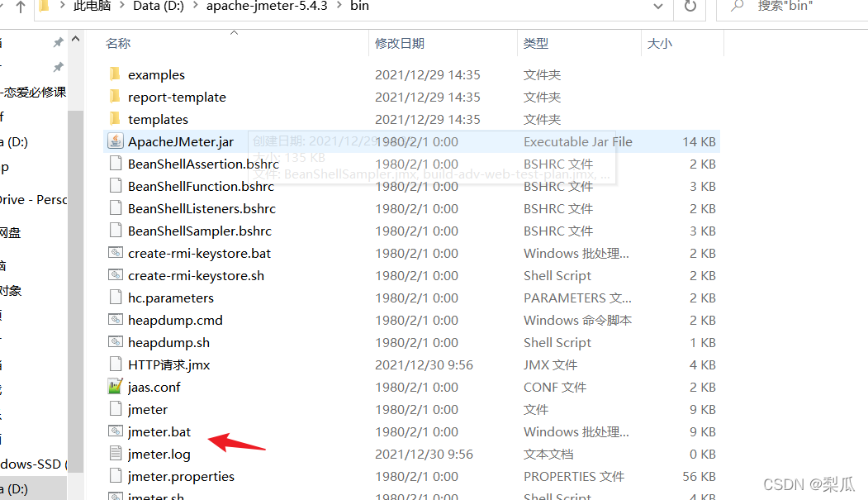Click jmeter.log text document icon
Viewport: 868px width, 500px height.
coord(115,454)
